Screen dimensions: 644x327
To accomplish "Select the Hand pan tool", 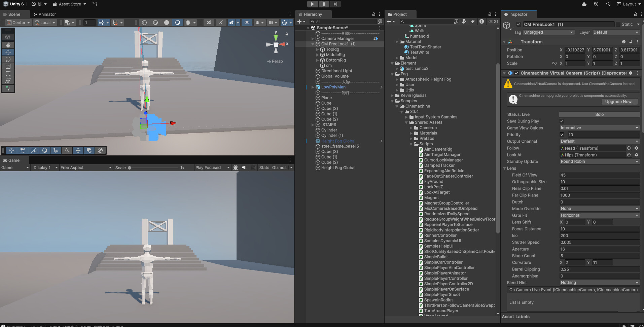I will [x=8, y=45].
